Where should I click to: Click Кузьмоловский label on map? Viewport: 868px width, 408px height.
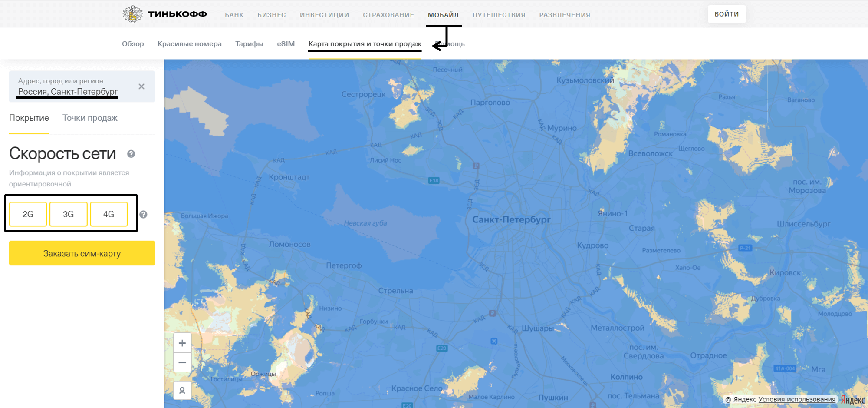585,80
